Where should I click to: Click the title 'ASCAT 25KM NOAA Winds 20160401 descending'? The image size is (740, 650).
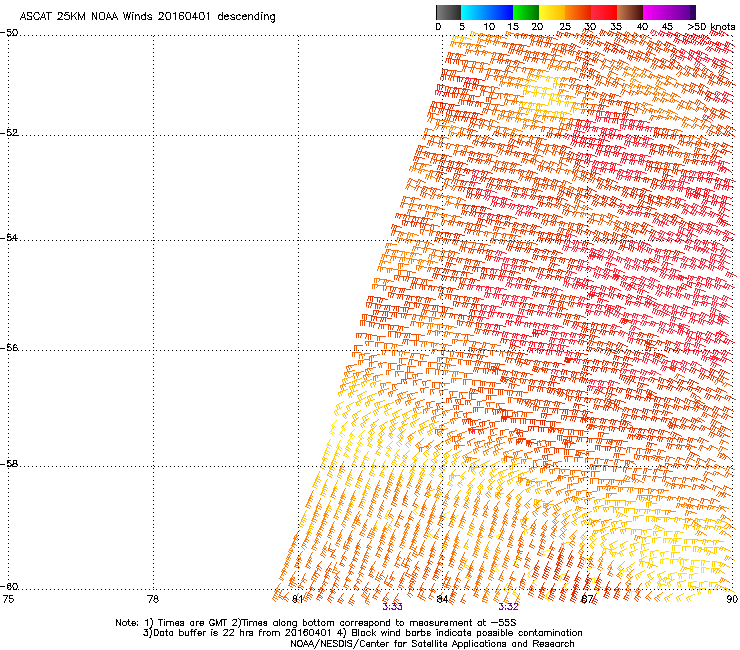[x=147, y=17]
